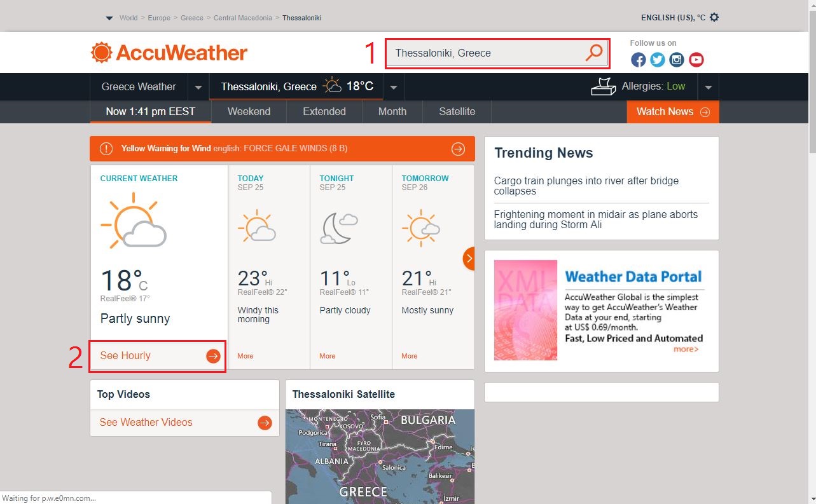Open the AccuWeather Instagram icon
The width and height of the screenshot is (816, 504).
[x=677, y=60]
